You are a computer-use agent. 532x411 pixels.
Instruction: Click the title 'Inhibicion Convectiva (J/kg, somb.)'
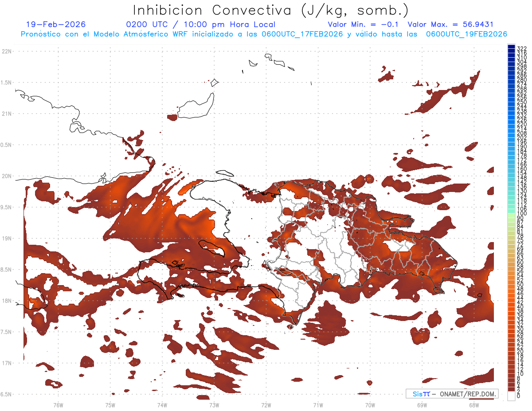tap(271, 10)
